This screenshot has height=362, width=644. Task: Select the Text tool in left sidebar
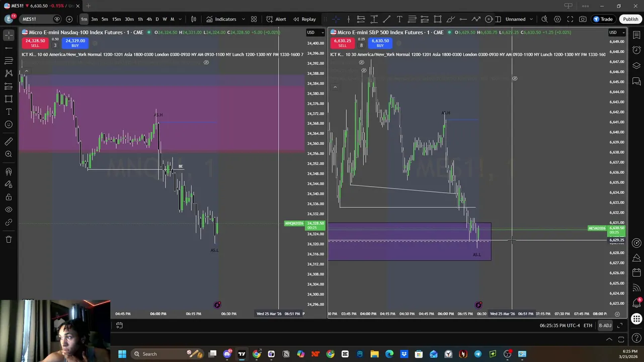click(x=9, y=112)
